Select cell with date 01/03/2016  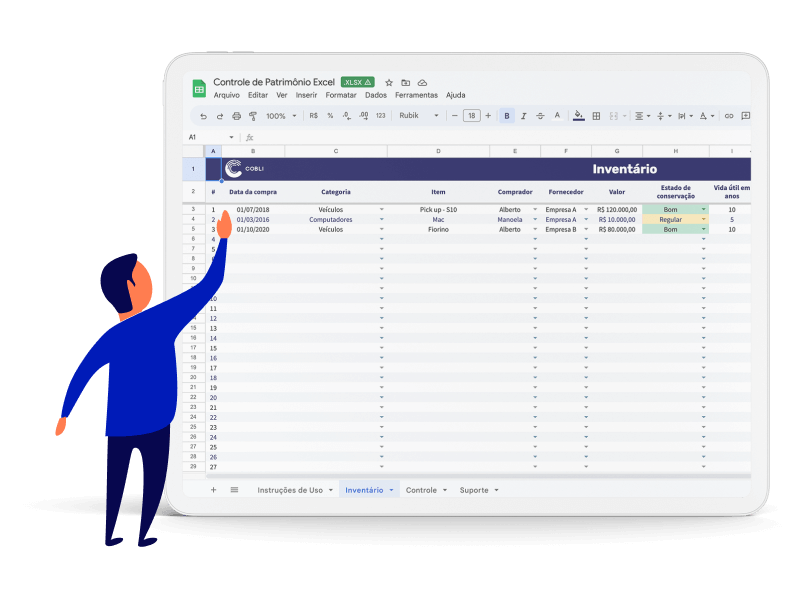pyautogui.click(x=253, y=219)
